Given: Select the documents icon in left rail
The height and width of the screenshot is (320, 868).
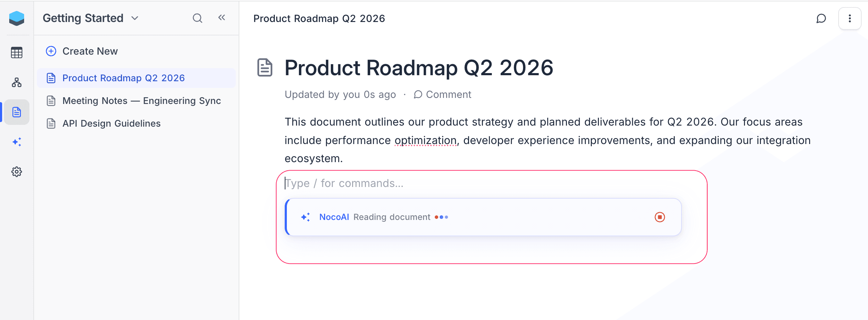Looking at the screenshot, I should click(17, 112).
